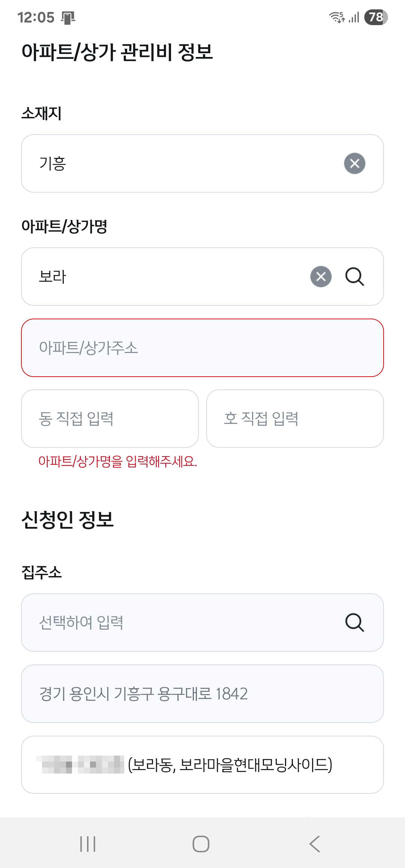Tap the 동 직접 입력 field

pyautogui.click(x=110, y=419)
